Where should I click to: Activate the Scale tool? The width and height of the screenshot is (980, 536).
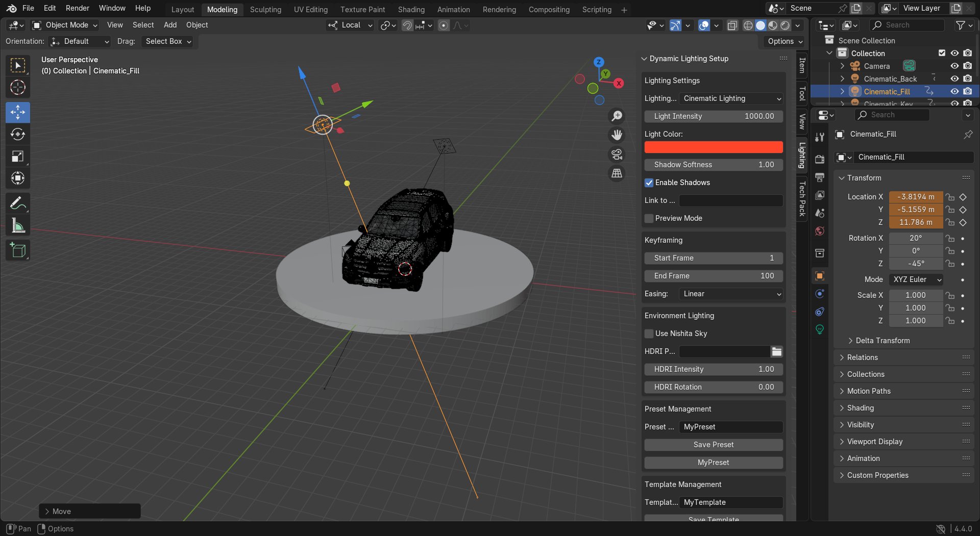pos(18,156)
